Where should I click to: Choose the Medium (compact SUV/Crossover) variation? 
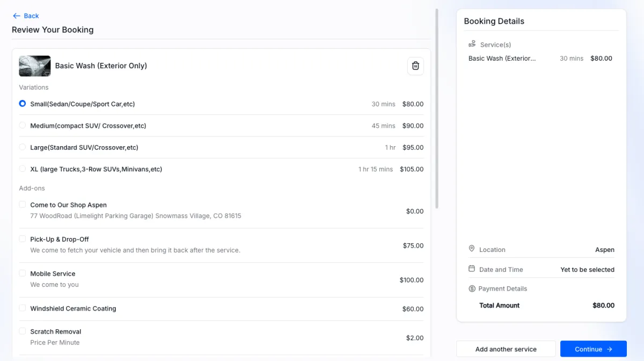[23, 125]
